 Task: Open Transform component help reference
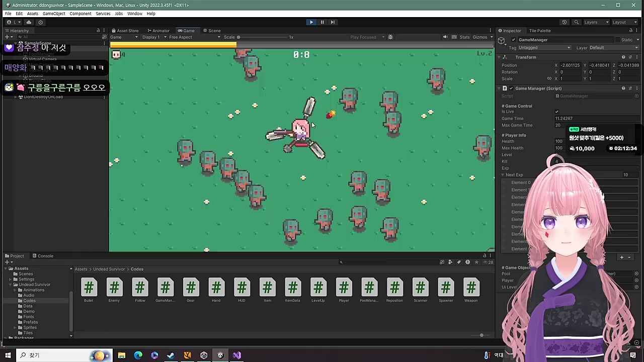pos(623,57)
